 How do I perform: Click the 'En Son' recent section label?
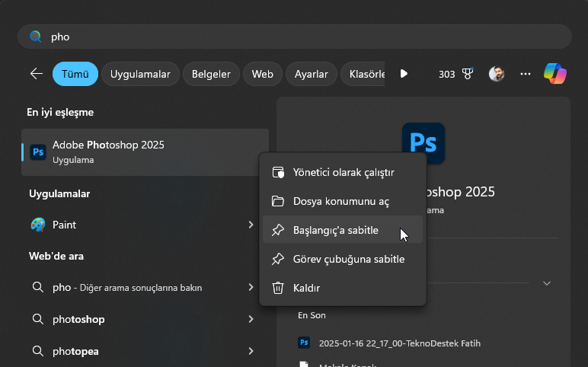[x=312, y=315]
